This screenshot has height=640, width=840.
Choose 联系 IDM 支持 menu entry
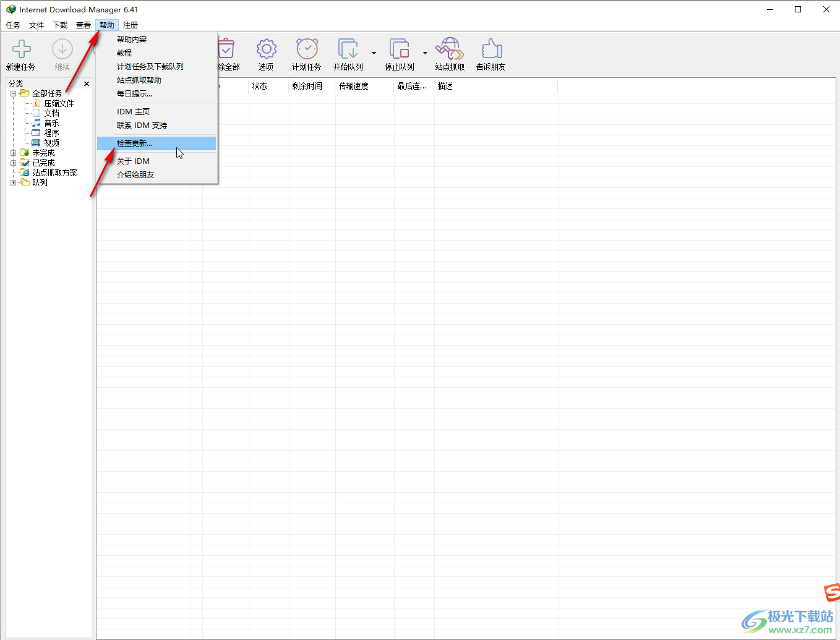156,125
